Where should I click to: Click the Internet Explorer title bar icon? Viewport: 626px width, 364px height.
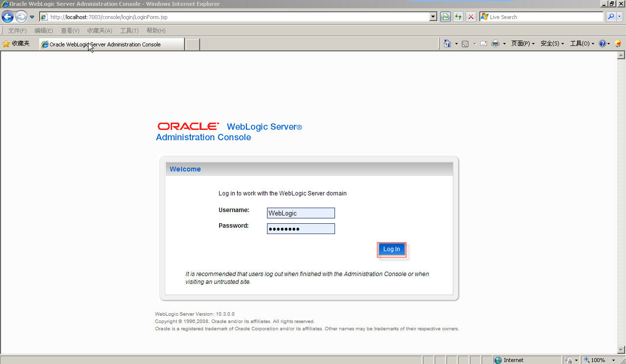tap(4, 4)
